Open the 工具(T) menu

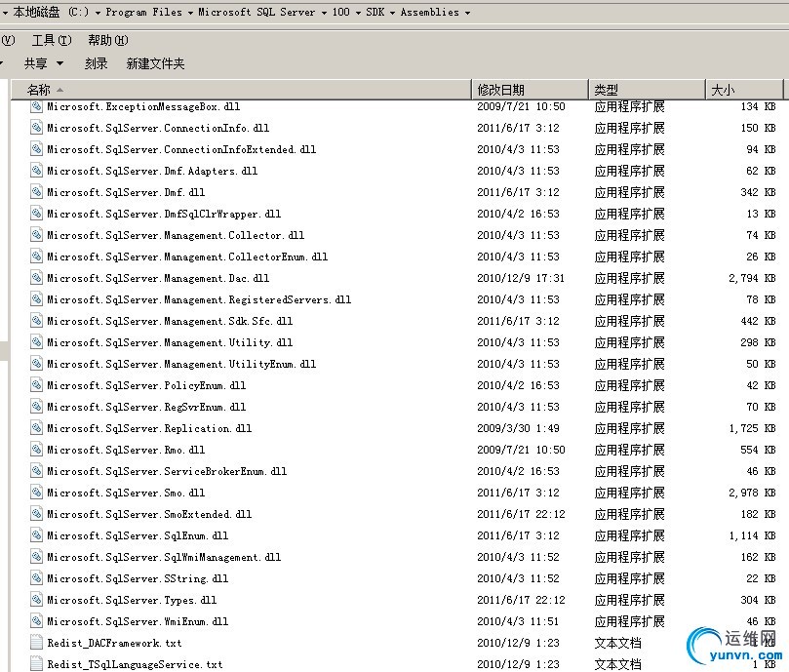(x=52, y=40)
